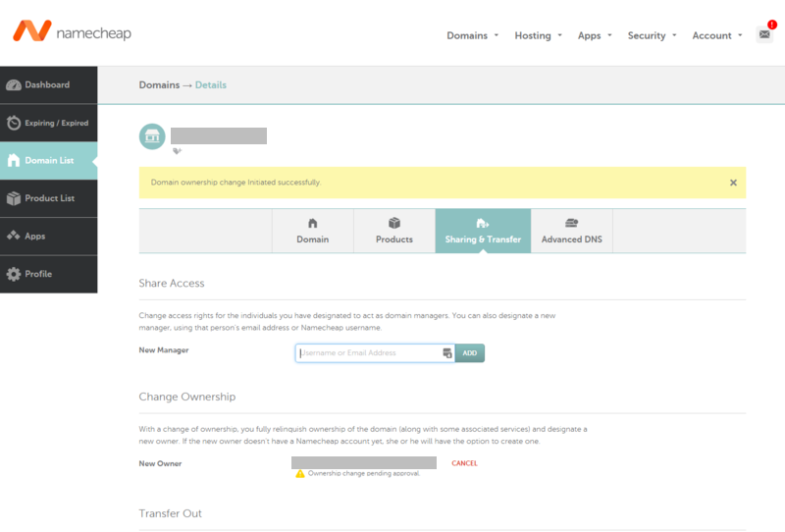Click CANCEL next to the new owner
Screen dimensions: 785x532
[x=464, y=463]
